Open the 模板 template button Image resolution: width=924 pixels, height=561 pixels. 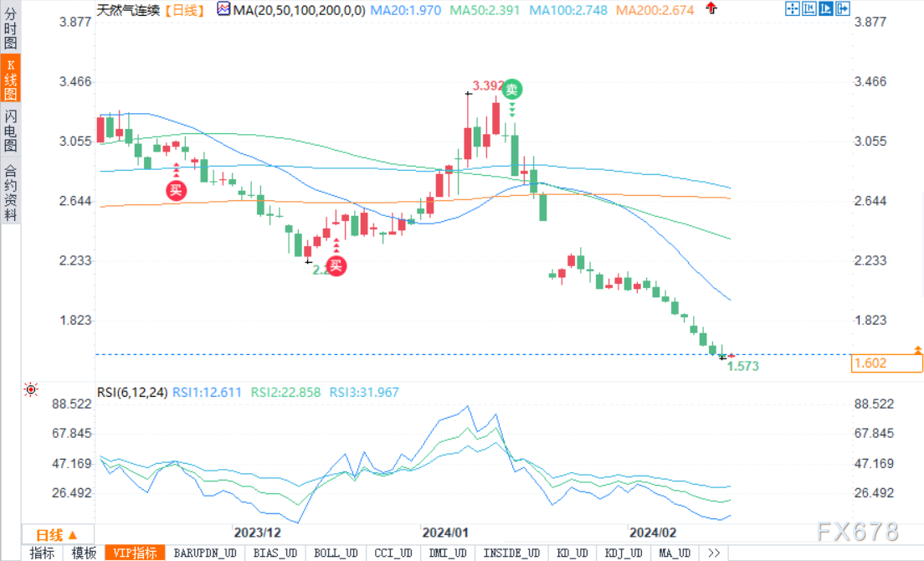tap(84, 553)
